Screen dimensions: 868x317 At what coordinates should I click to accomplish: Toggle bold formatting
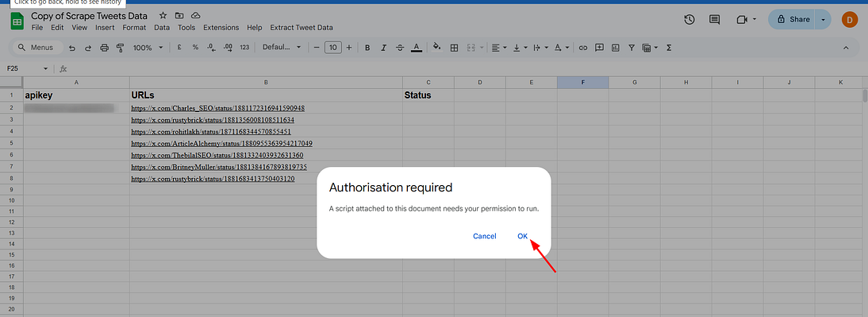(367, 48)
